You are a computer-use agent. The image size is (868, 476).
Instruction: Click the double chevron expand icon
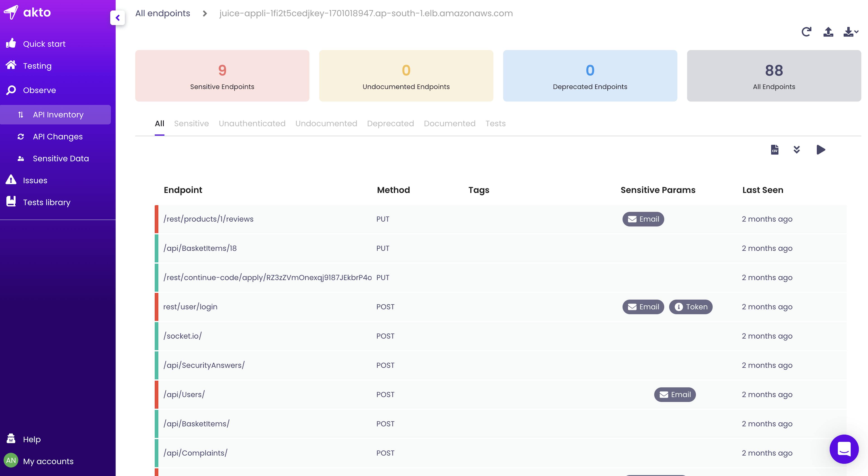(797, 149)
